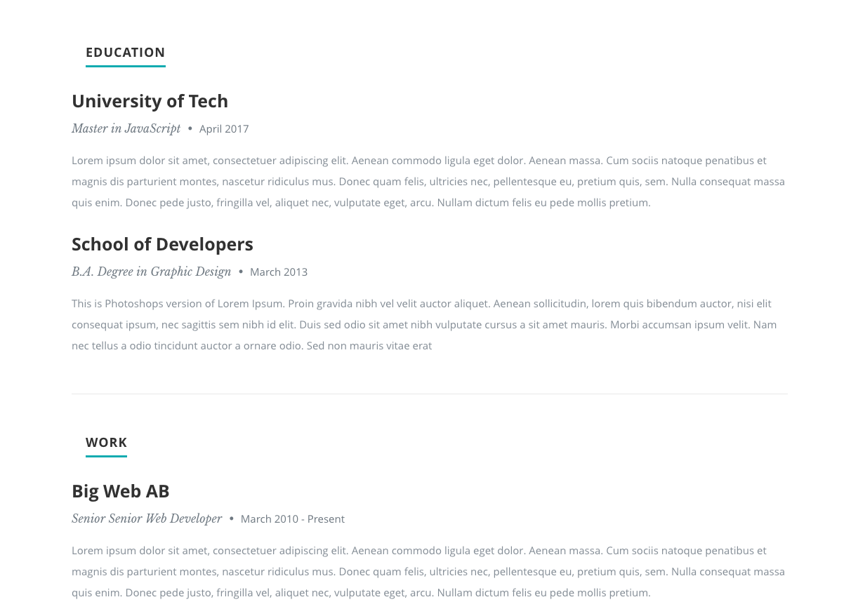Viewport: 858px width, 616px height.
Task: Click the March 2013 date
Action: (x=279, y=272)
